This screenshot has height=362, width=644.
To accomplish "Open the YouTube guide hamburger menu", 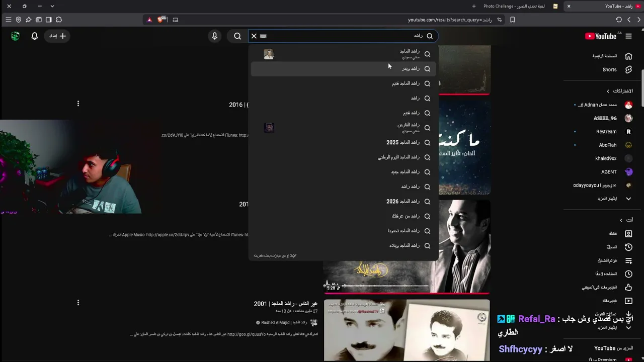I will (628, 36).
